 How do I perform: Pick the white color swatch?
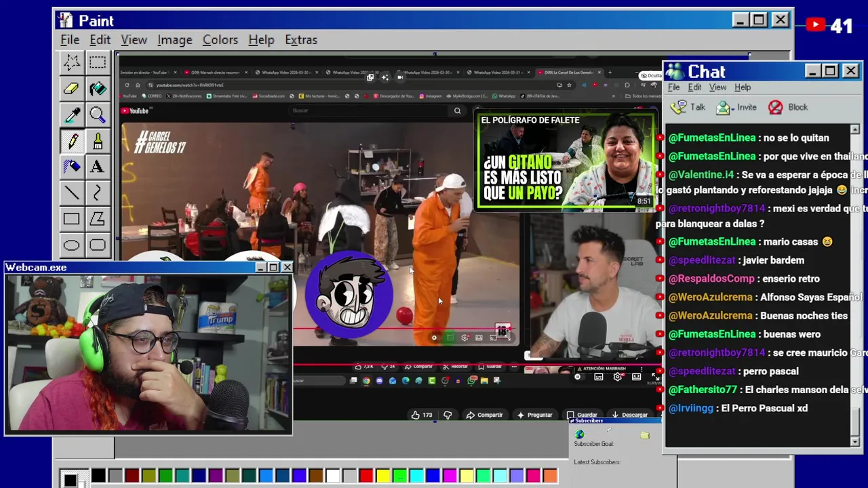332,476
